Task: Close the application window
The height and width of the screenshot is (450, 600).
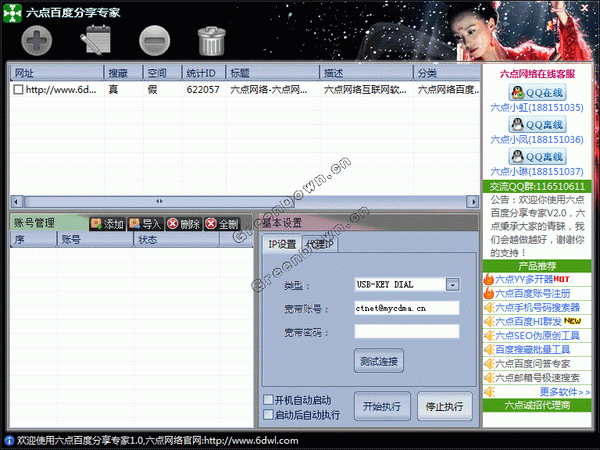Action: click(x=585, y=8)
